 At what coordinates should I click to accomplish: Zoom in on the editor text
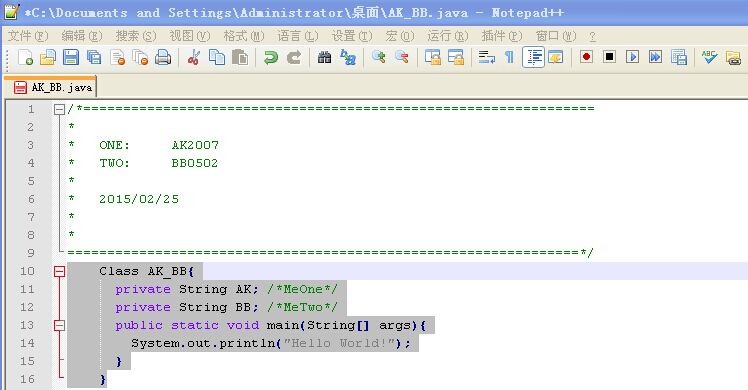coord(379,57)
